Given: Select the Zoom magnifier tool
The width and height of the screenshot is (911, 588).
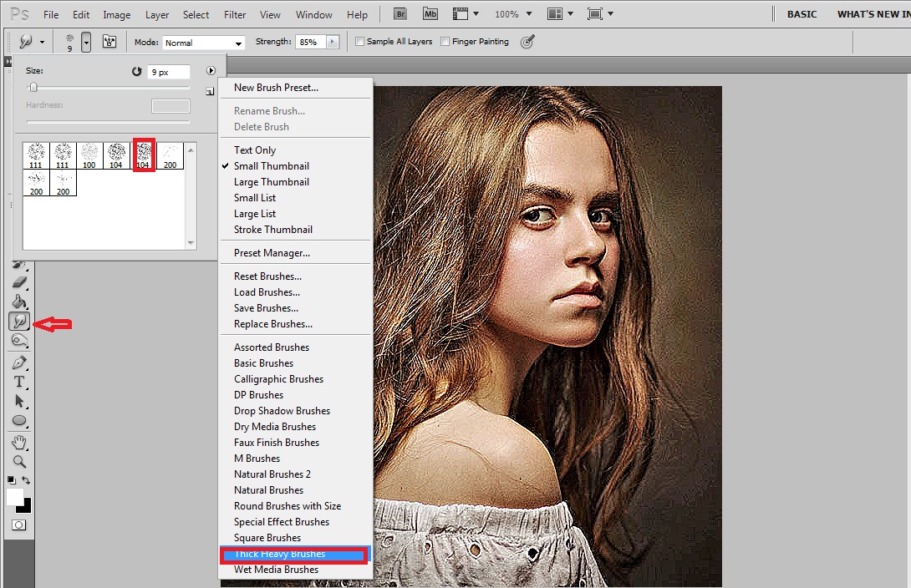Looking at the screenshot, I should click(19, 461).
